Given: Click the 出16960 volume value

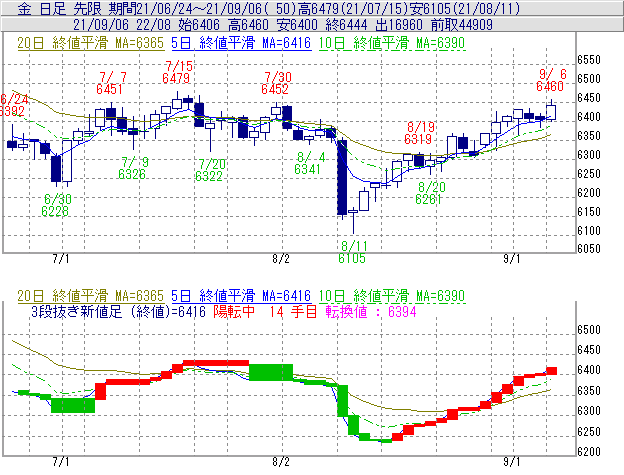Looking at the screenshot, I should 399,25.
